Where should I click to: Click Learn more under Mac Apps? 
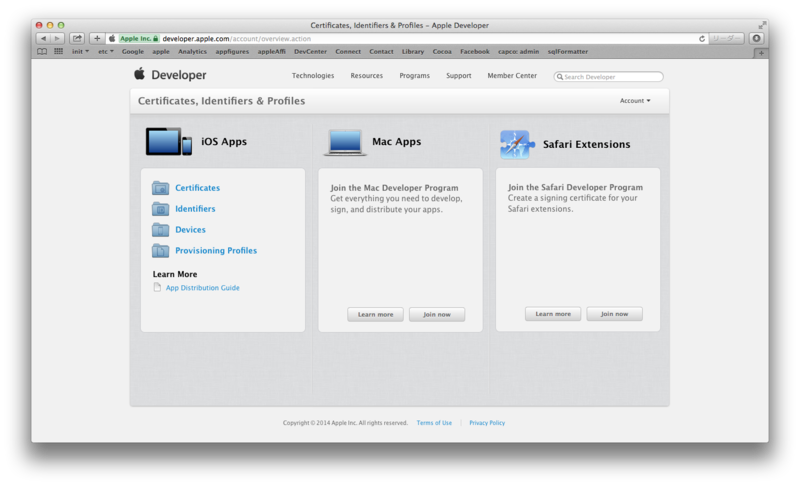[x=376, y=314]
